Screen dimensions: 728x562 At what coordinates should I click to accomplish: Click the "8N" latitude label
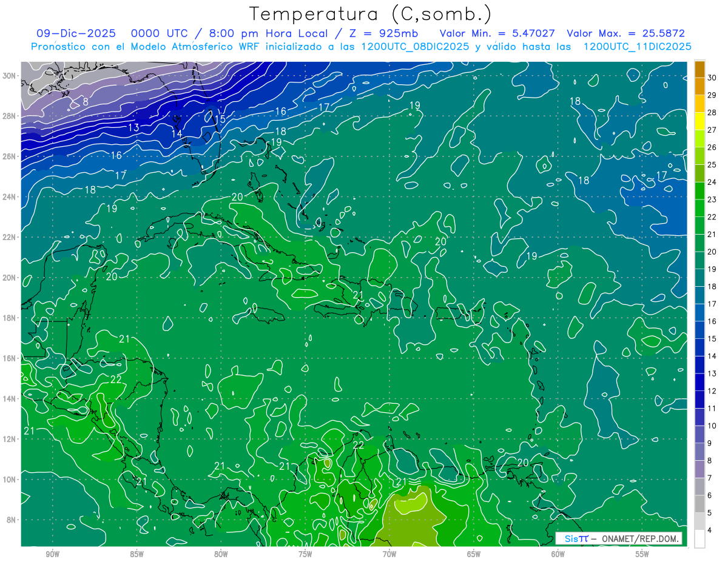pos(12,520)
